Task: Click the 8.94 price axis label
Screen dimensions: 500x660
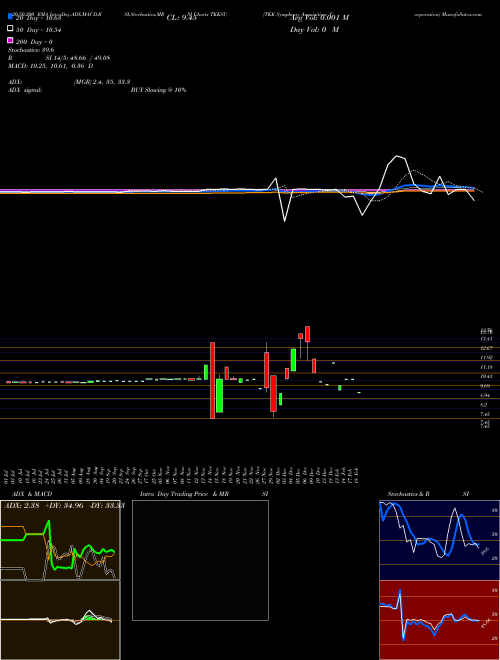Action: [x=485, y=395]
